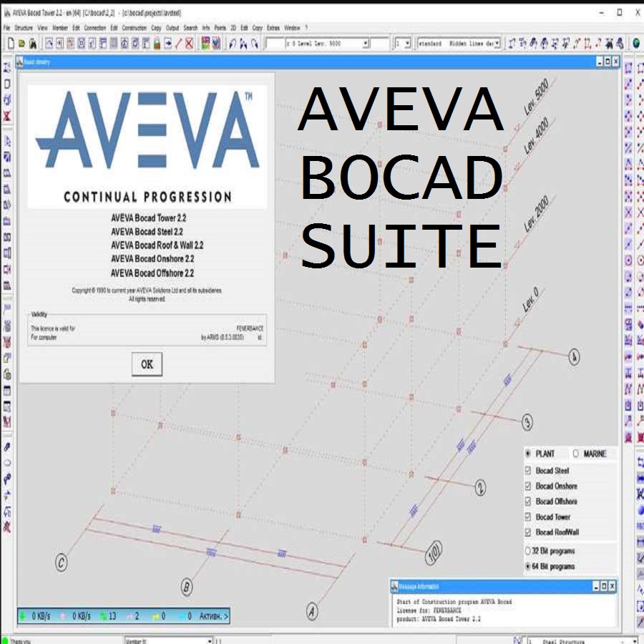Select the red X delete icon
The height and width of the screenshot is (644, 644).
coord(188,43)
